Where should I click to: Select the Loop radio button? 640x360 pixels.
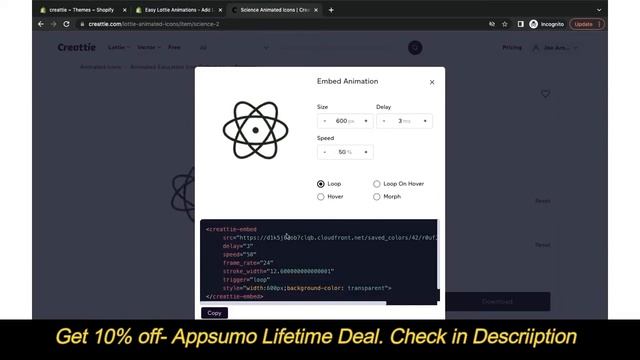[x=321, y=184]
